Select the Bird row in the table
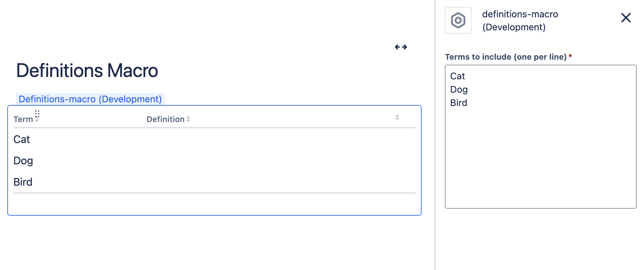Viewport: 644px width, 270px height. (x=23, y=182)
